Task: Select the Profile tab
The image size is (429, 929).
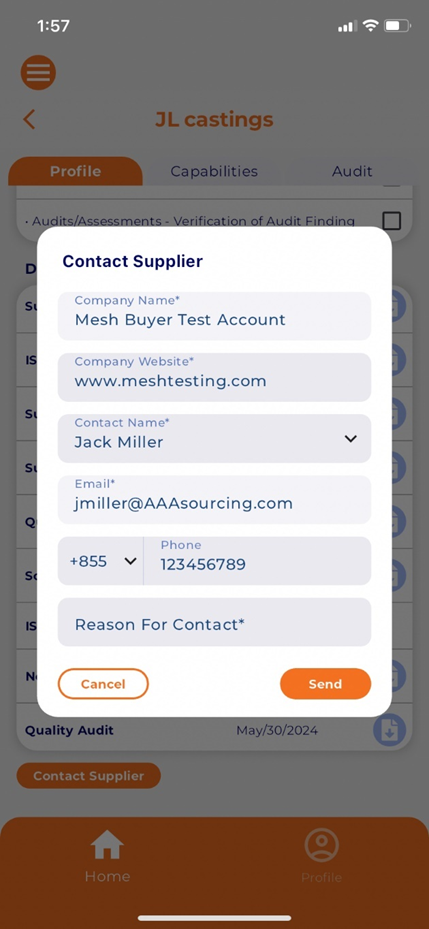Action: click(75, 171)
